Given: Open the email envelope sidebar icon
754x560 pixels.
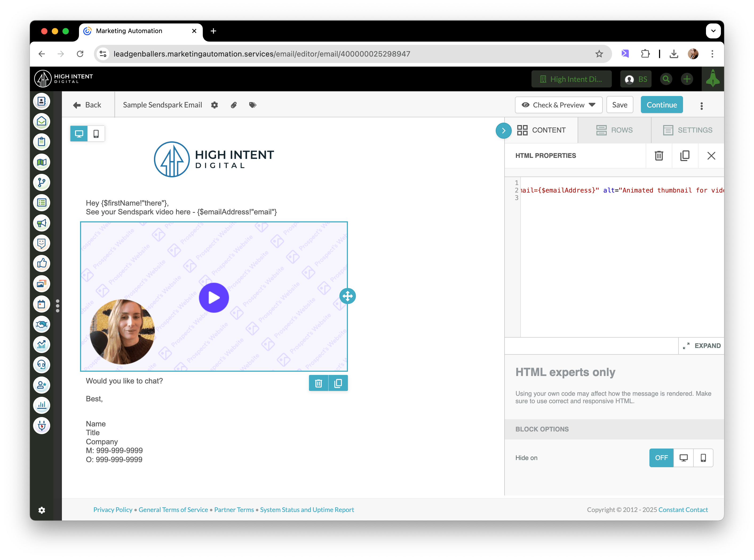Looking at the screenshot, I should pos(42,122).
